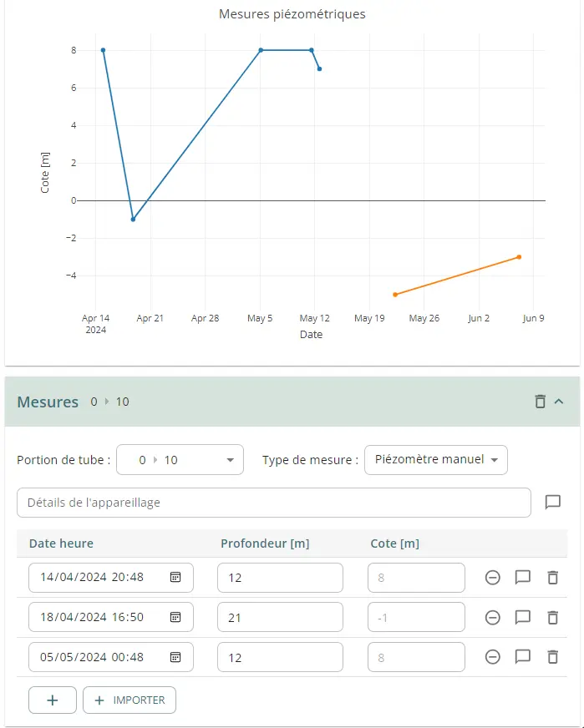Toggle the minus circle on 18/04/2024 row
The image size is (584, 728).
pos(493,617)
